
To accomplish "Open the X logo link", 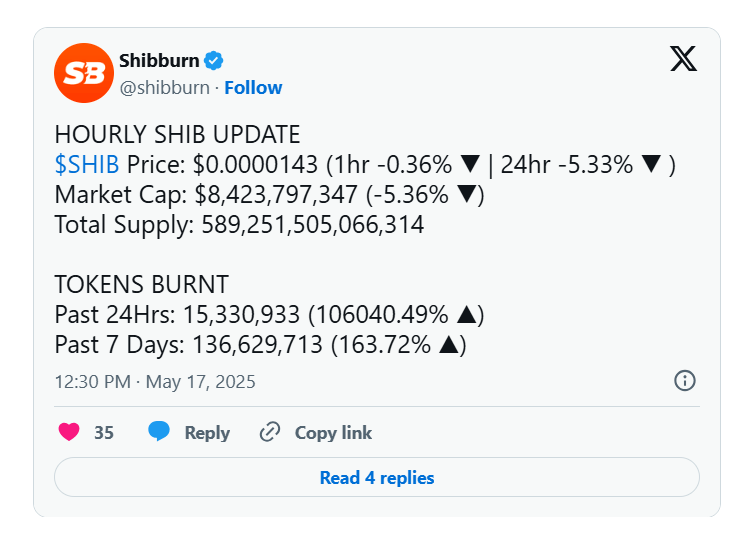I will click(683, 60).
